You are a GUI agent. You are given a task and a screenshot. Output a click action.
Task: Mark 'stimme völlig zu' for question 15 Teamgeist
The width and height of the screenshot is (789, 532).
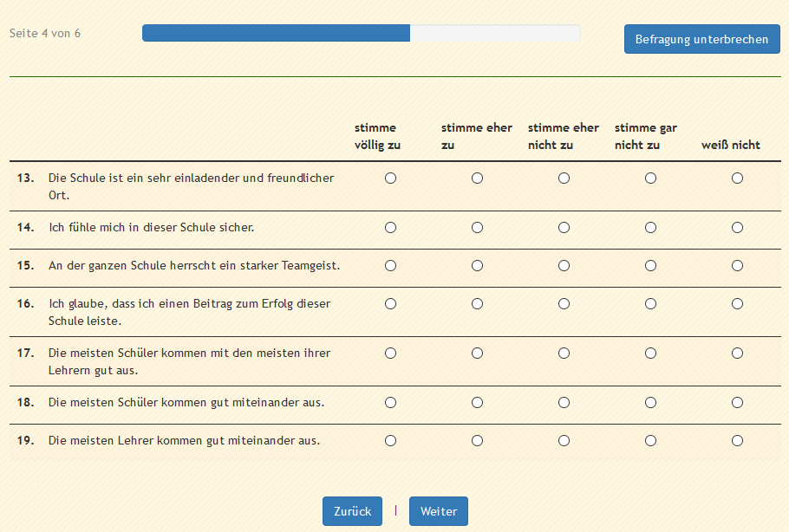[x=390, y=265]
